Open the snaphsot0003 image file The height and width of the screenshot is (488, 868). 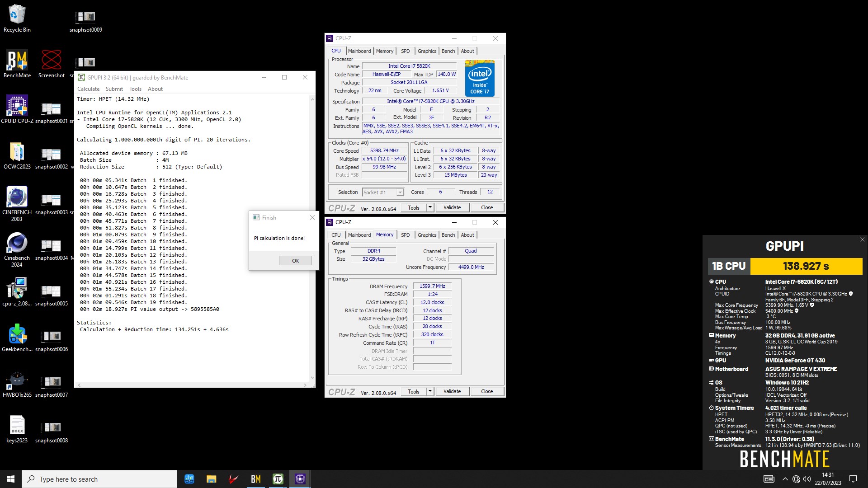click(x=51, y=204)
